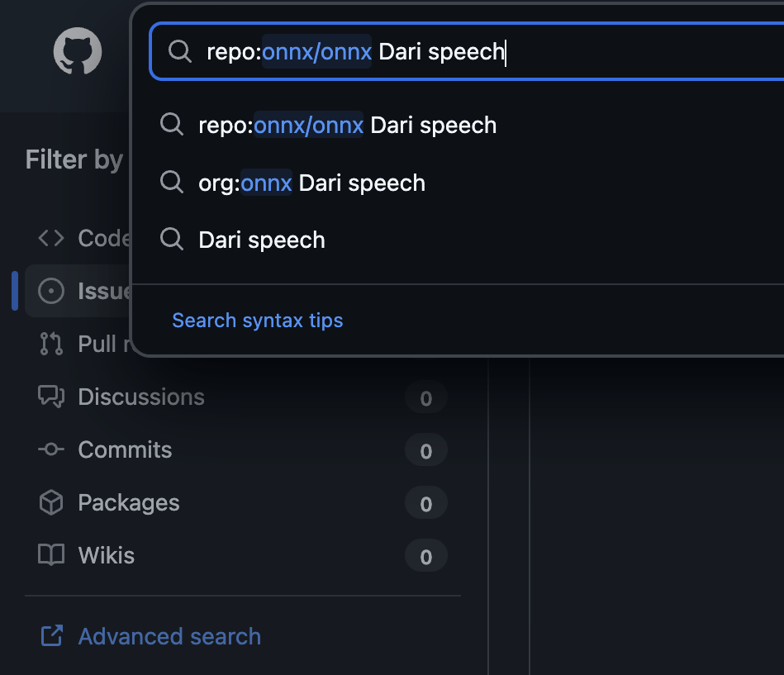Open the Advanced search link
Screen dimensions: 784x675
(x=169, y=636)
